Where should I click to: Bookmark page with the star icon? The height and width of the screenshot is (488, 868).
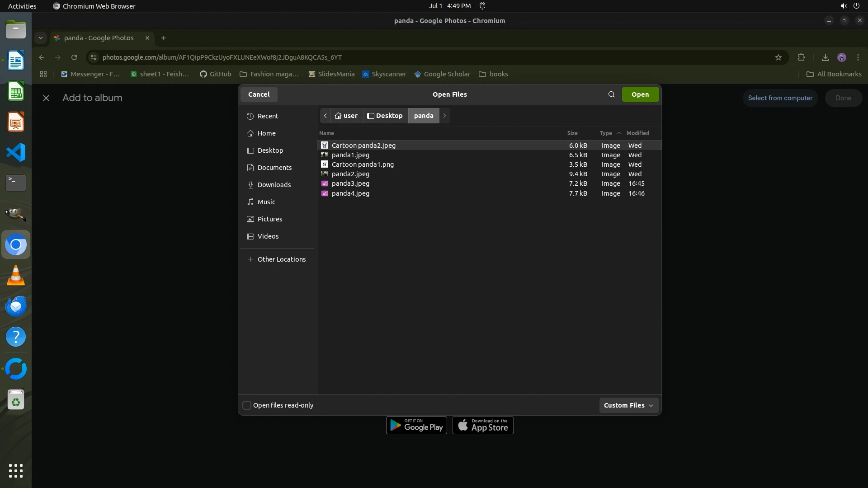point(778,57)
